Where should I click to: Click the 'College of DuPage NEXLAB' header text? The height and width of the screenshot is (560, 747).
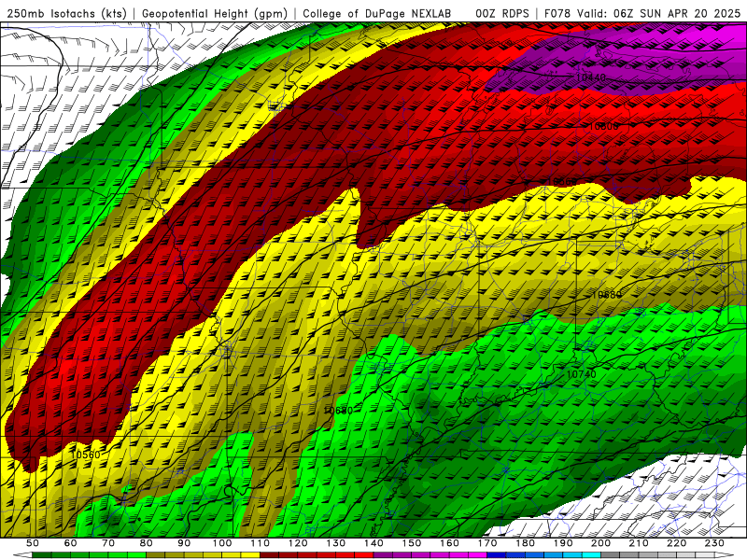click(377, 13)
